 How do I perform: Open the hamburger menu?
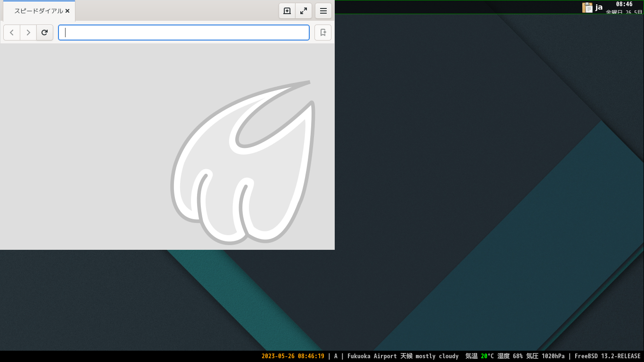323,11
